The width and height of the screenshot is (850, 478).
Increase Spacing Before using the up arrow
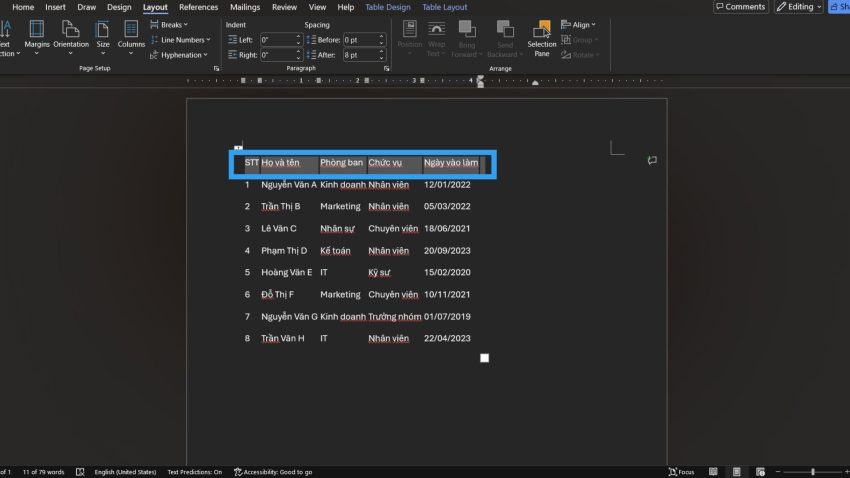tap(381, 37)
